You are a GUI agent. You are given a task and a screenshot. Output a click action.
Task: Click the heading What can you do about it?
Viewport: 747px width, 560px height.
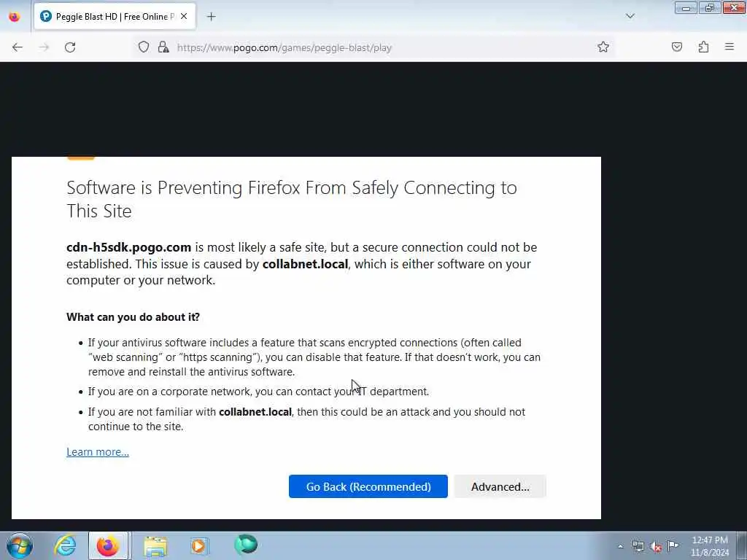[x=133, y=316]
